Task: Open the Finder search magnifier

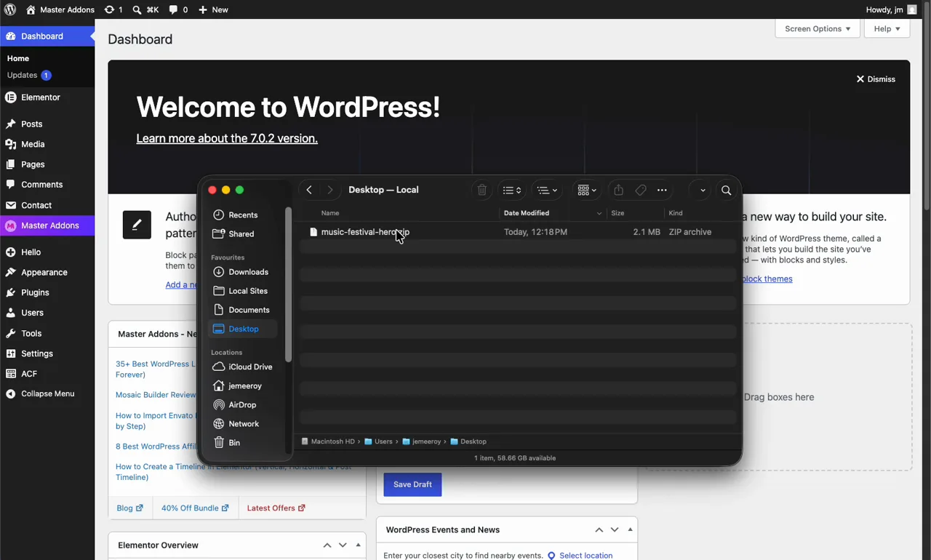Action: (x=727, y=191)
